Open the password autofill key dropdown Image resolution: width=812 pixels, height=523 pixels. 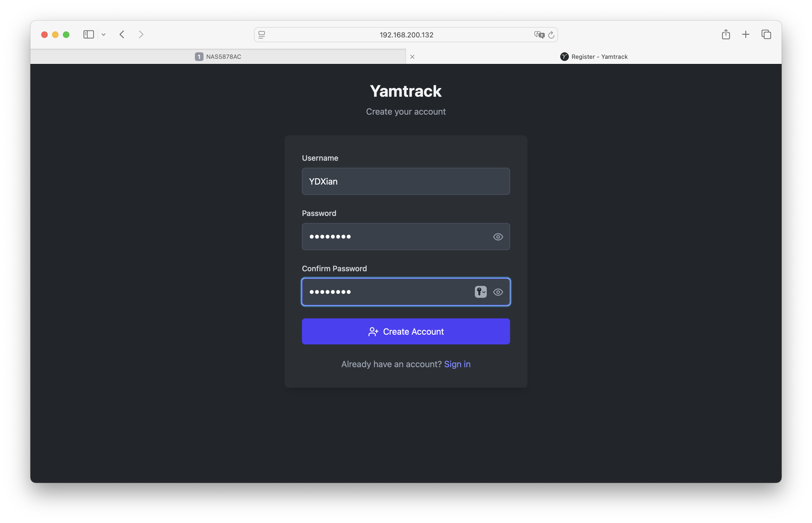(481, 292)
